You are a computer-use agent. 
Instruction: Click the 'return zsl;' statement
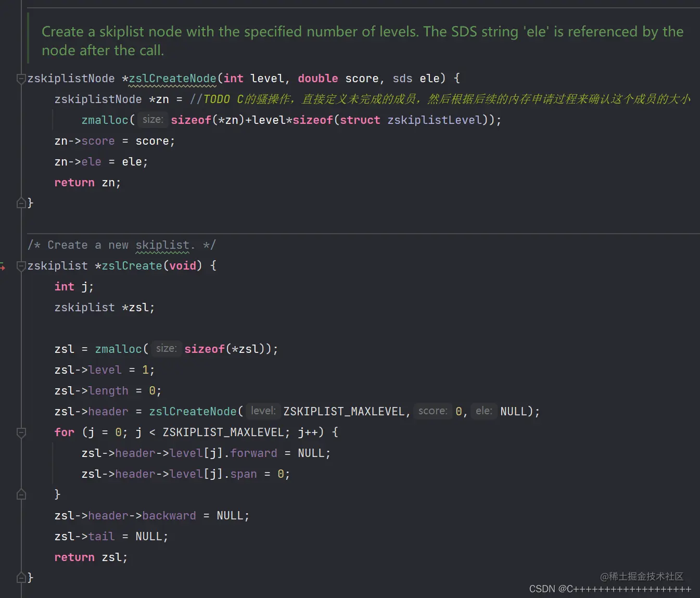pyautogui.click(x=91, y=557)
